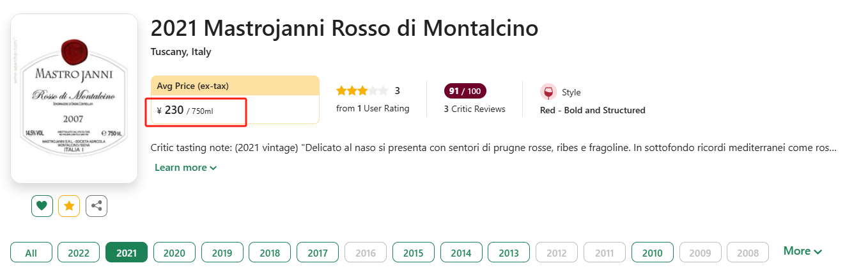Viewport: 868px width, 279px height.
Task: Open the More vintages dropdown
Action: click(x=802, y=251)
